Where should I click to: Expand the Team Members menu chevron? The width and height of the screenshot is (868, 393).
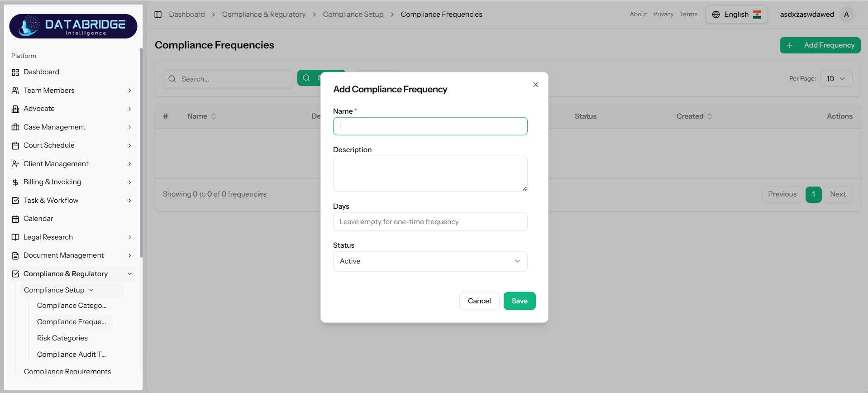pyautogui.click(x=130, y=91)
